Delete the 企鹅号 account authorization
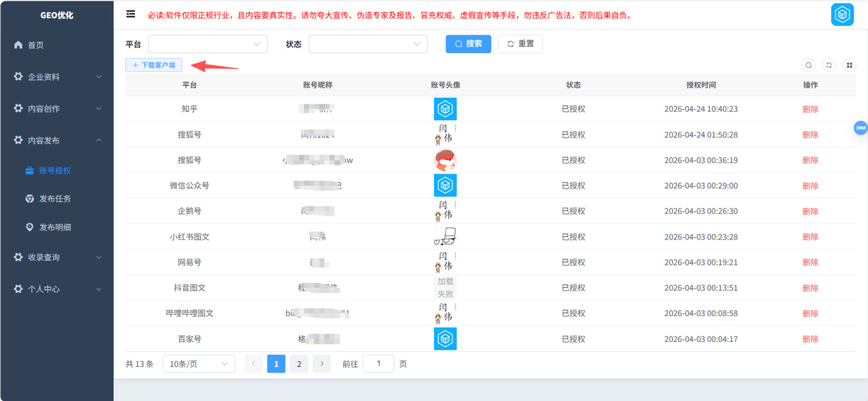Image resolution: width=868 pixels, height=401 pixels. point(810,212)
